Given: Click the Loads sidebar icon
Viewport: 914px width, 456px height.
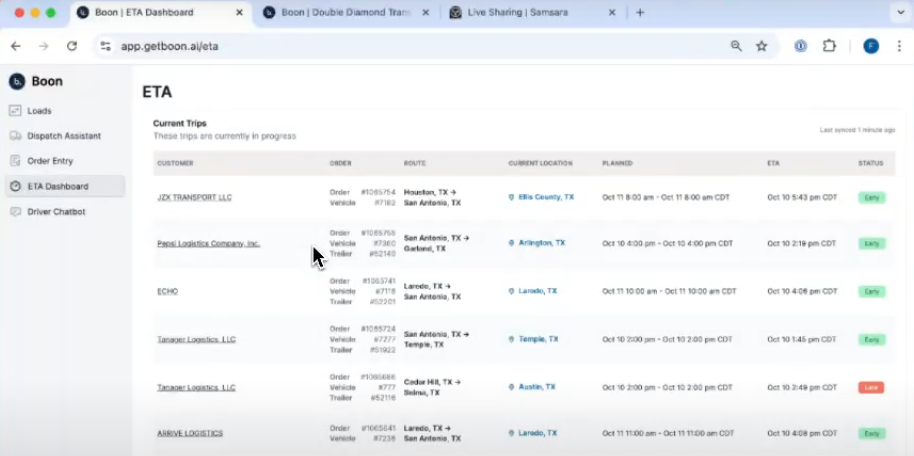Looking at the screenshot, I should 16,111.
